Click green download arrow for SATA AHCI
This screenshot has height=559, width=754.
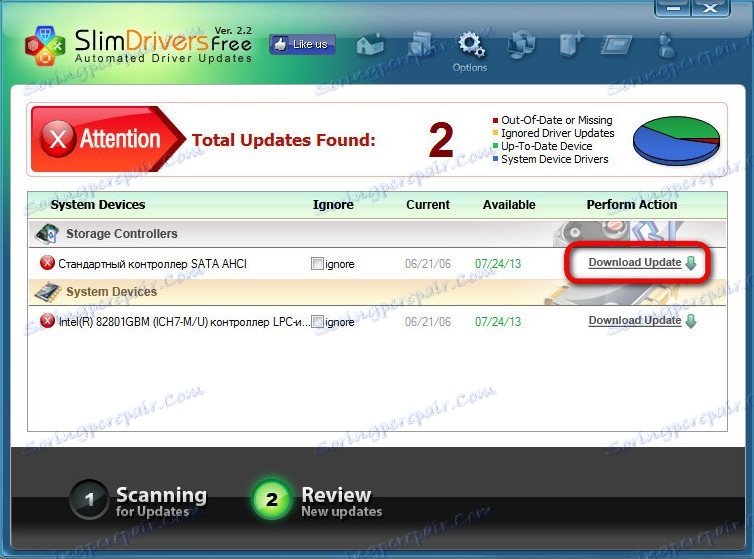click(691, 263)
